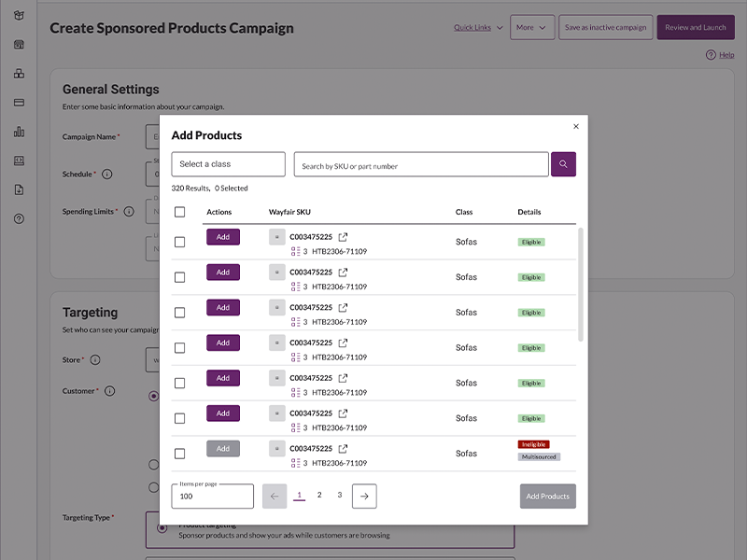Open the credit card icon in sidebar
This screenshot has height=560, width=747.
pyautogui.click(x=19, y=103)
